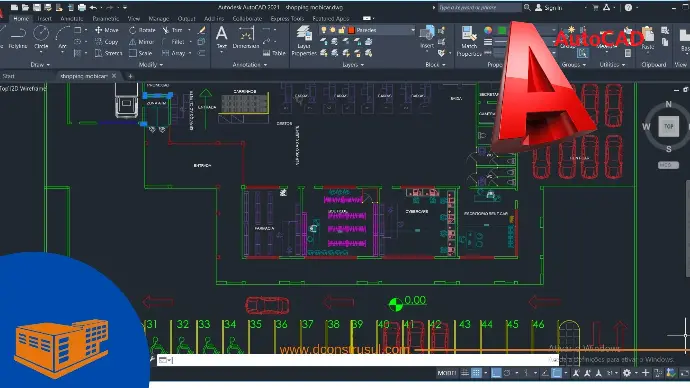Expand the Modify panel dropdown

[151, 65]
